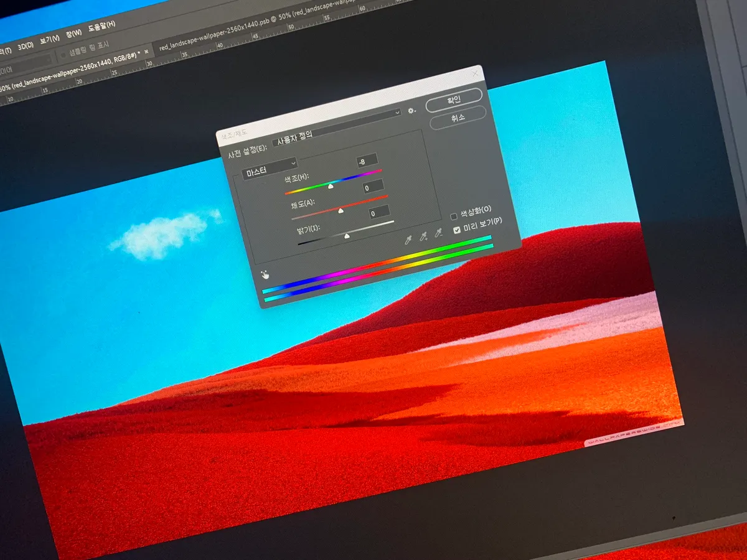747x560 pixels.
Task: Click the 밝기(I) lightness slider handle
Action: click(x=347, y=236)
